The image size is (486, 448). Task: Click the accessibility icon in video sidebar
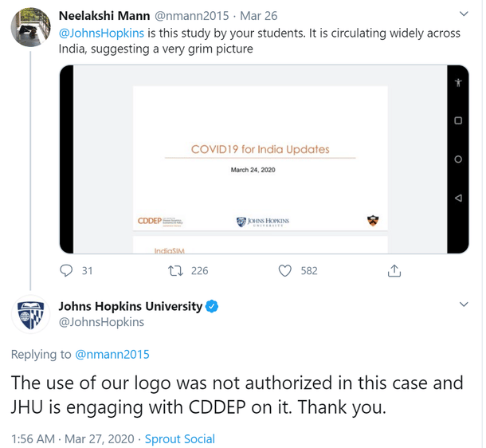[457, 83]
